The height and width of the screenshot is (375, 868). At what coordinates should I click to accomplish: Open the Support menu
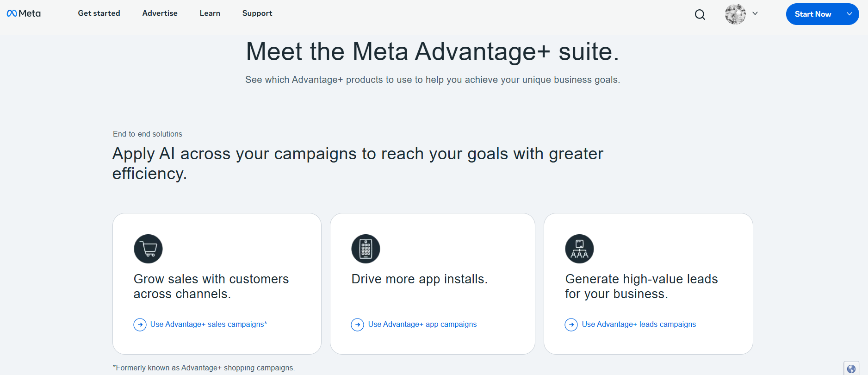pyautogui.click(x=257, y=13)
